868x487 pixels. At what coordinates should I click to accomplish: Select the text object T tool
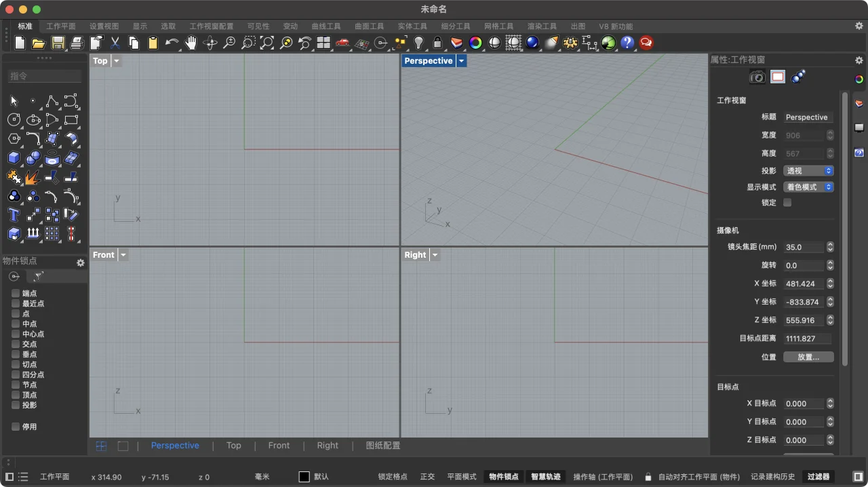pos(14,215)
